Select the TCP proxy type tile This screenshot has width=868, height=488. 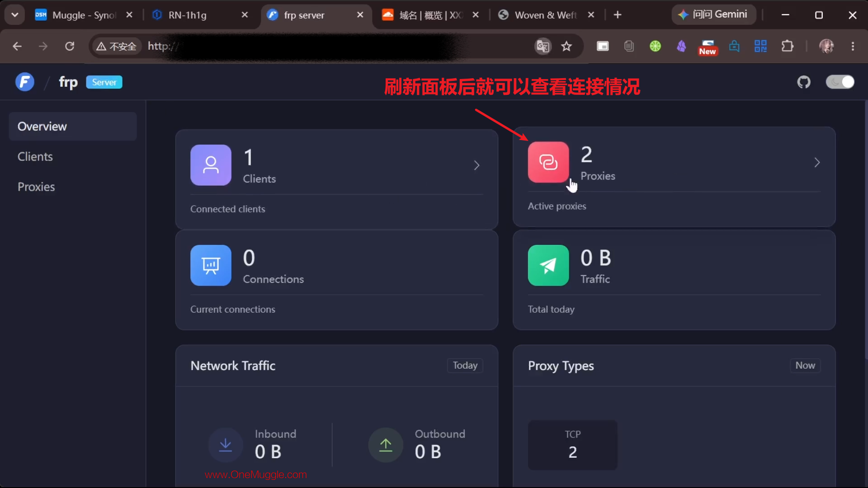click(572, 445)
